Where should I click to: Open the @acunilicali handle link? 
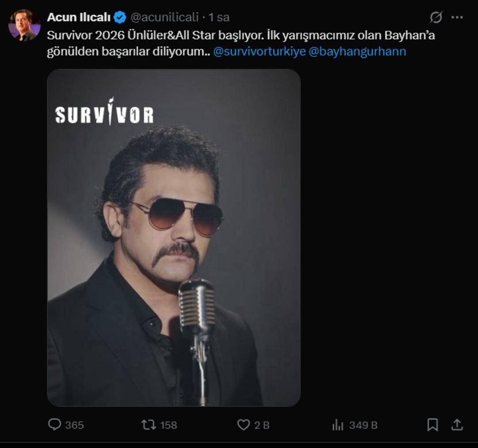(164, 17)
